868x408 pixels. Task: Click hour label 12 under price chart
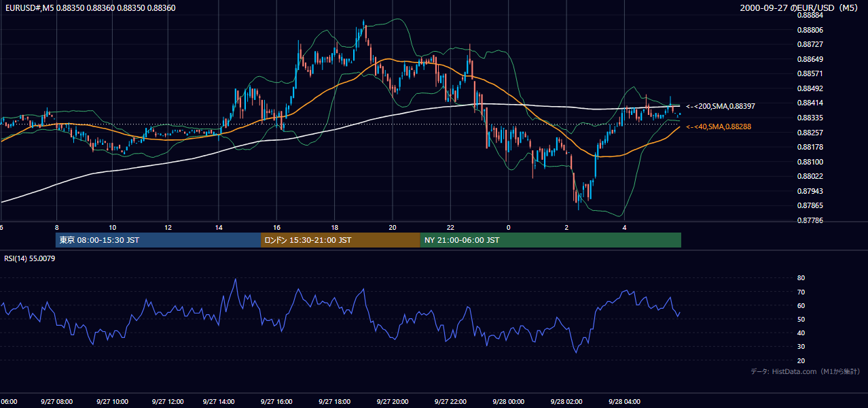[x=168, y=227]
